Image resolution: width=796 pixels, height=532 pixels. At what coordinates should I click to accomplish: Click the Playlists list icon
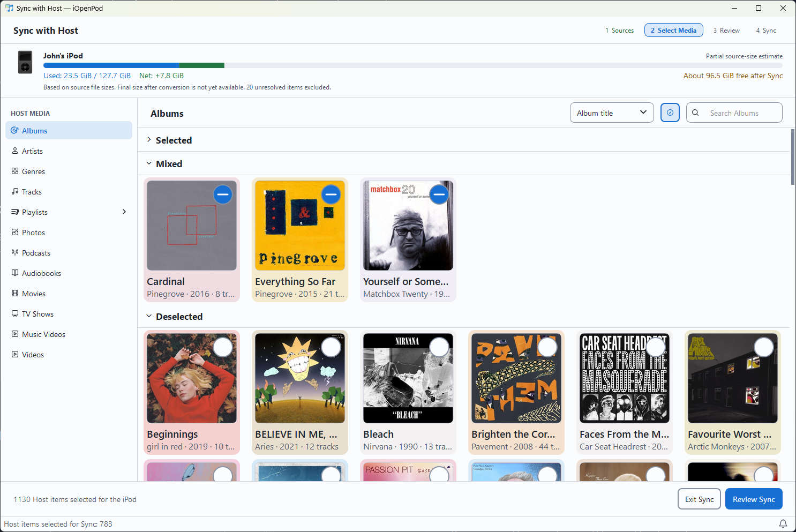coord(15,212)
